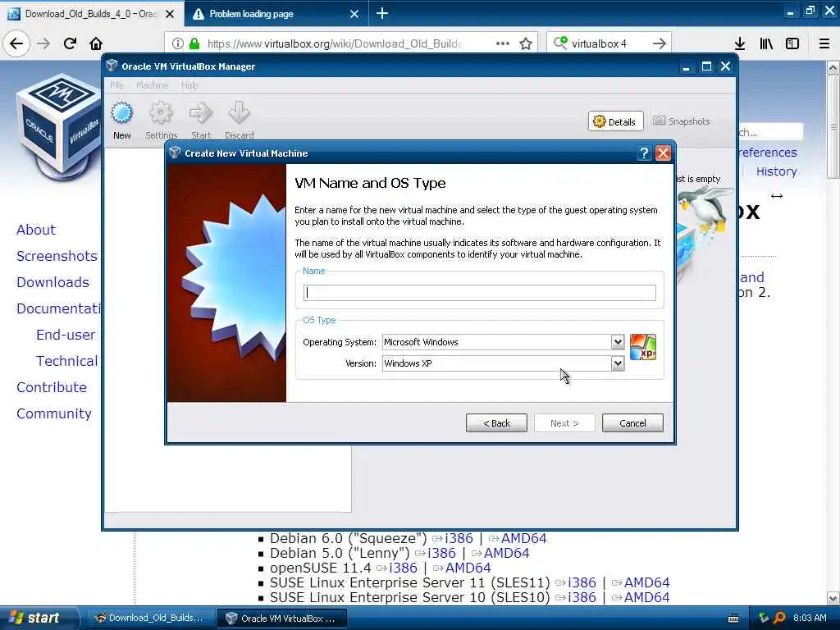This screenshot has height=630, width=840.
Task: Open openSUSE 11.4 i386 download link
Action: (403, 568)
